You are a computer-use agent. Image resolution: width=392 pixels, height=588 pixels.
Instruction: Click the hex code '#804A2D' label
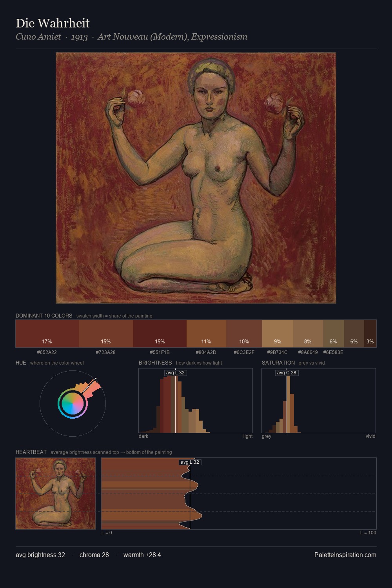coord(206,352)
